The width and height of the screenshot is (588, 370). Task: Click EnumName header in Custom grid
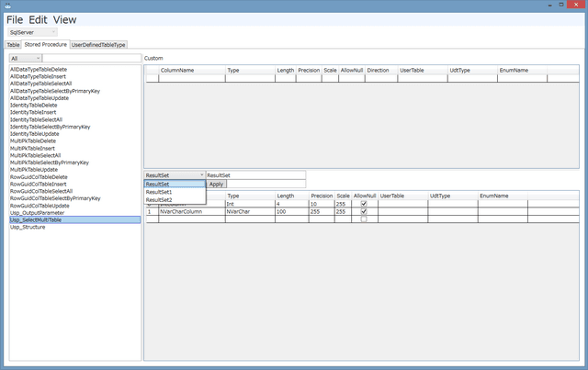coord(523,70)
